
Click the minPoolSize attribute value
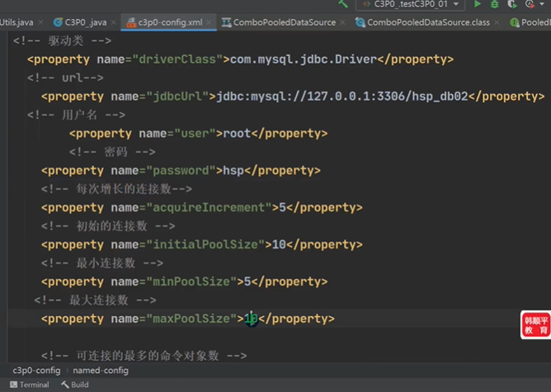click(x=191, y=282)
